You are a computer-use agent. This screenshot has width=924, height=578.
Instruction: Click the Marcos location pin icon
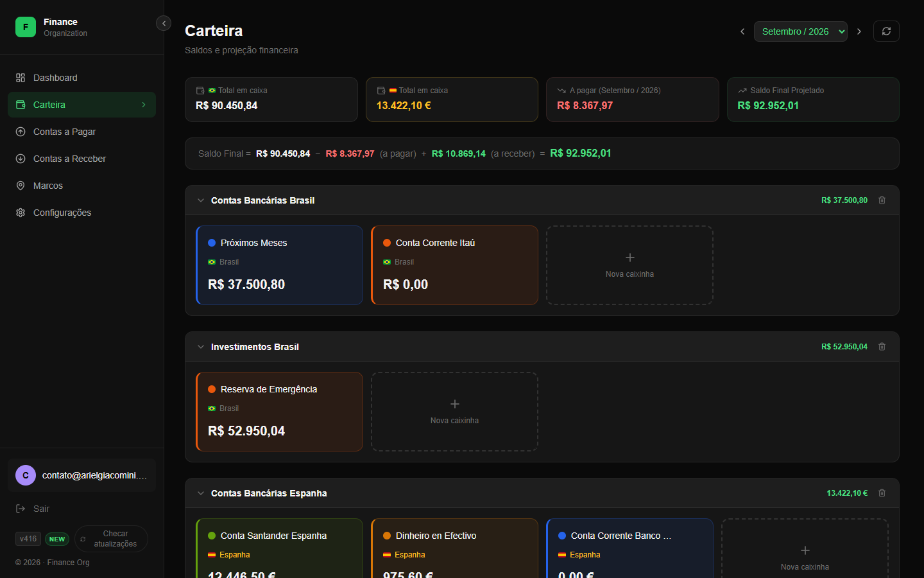point(21,186)
